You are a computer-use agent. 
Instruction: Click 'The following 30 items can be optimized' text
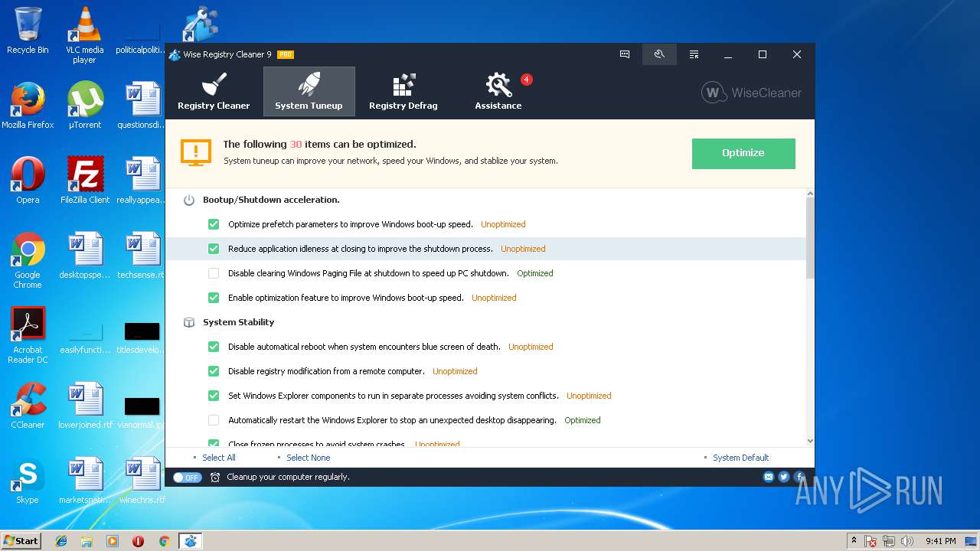point(319,144)
